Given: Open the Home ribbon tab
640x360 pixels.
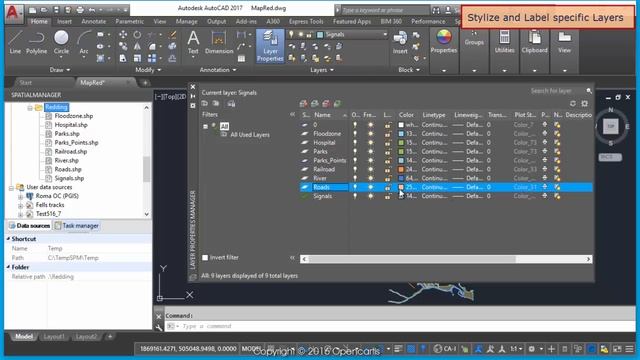Looking at the screenshot, I should pos(39,21).
